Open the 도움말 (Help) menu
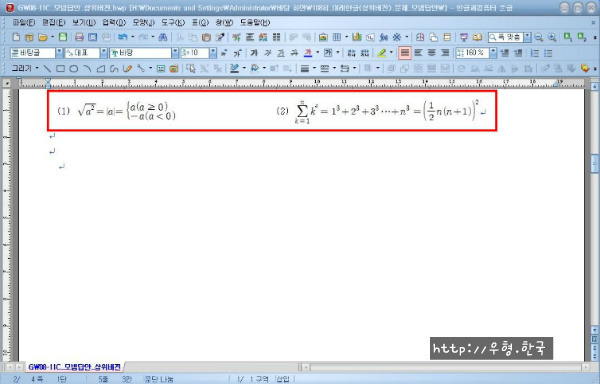The width and height of the screenshot is (600, 384). 255,23
